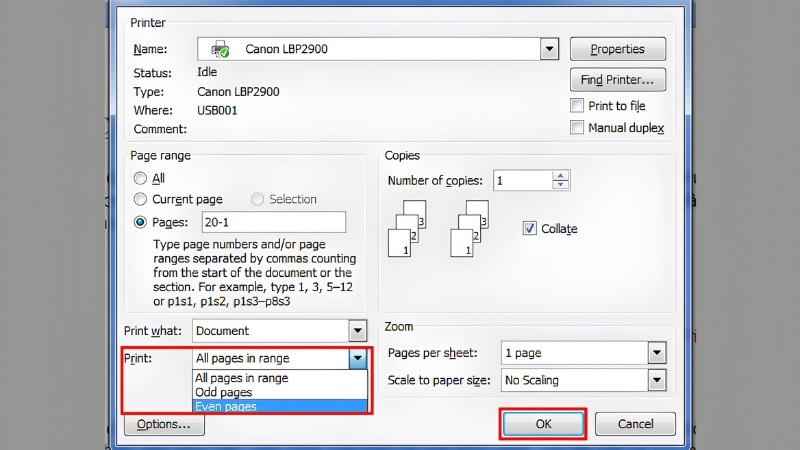This screenshot has width=800, height=450.
Task: Enable Manual duplex checkbox
Action: pyautogui.click(x=577, y=128)
